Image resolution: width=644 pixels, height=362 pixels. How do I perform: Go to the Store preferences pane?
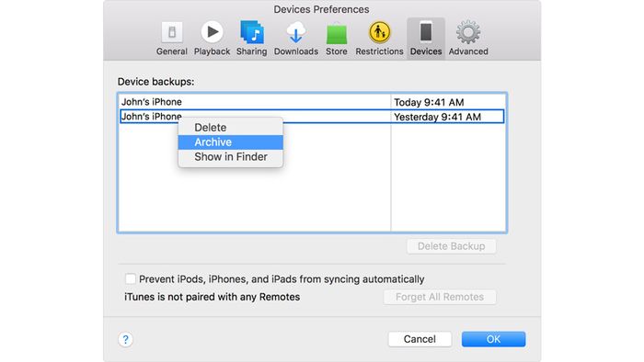[x=337, y=39]
